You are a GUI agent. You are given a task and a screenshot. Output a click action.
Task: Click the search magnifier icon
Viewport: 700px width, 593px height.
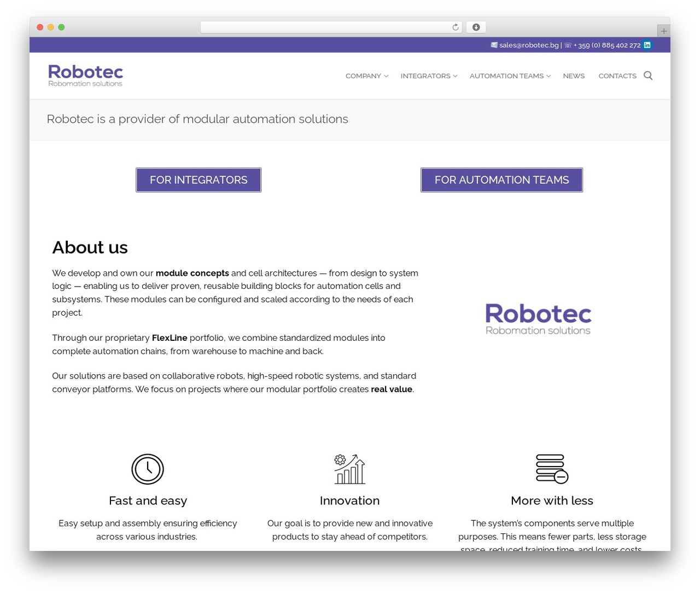(x=648, y=75)
